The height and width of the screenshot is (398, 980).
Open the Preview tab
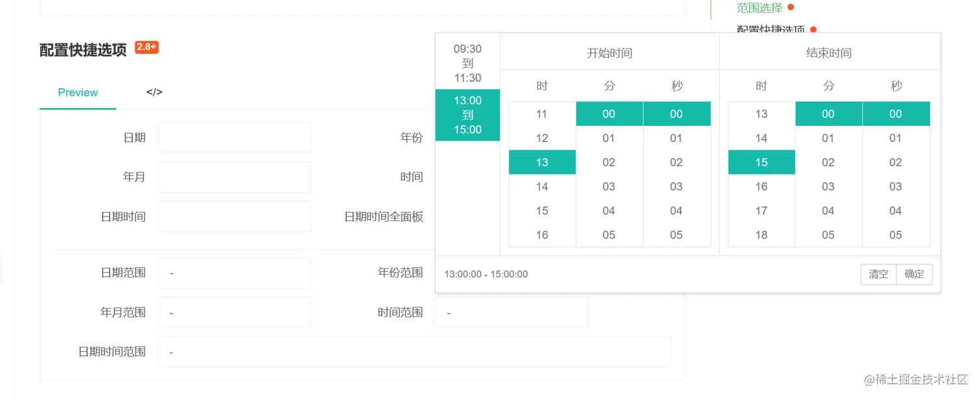point(78,92)
